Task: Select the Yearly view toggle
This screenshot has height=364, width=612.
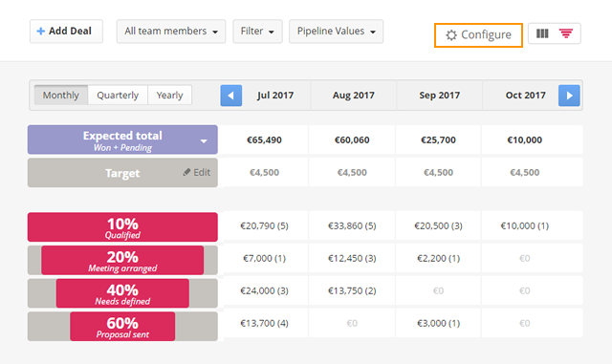Action: tap(170, 96)
